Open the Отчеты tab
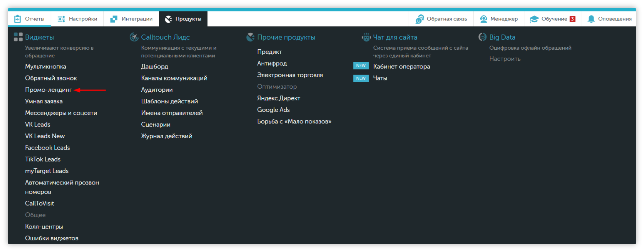The width and height of the screenshot is (644, 252). click(30, 19)
